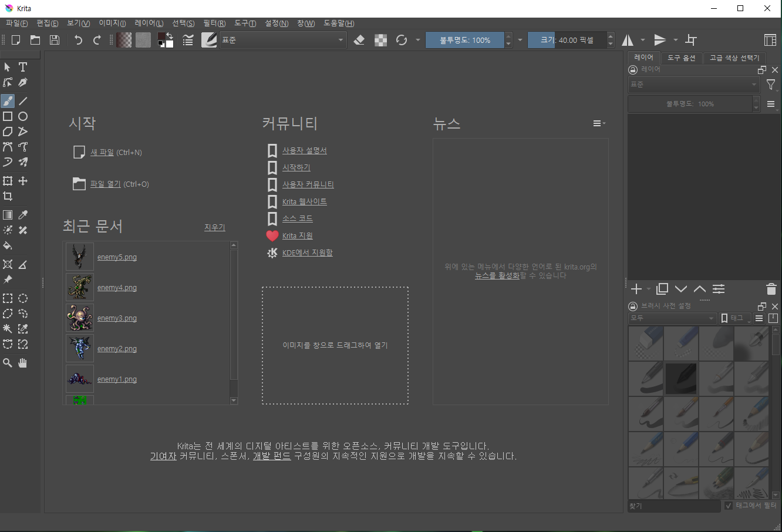The width and height of the screenshot is (782, 532).
Task: Select the Ellipse tool
Action: coord(23,116)
